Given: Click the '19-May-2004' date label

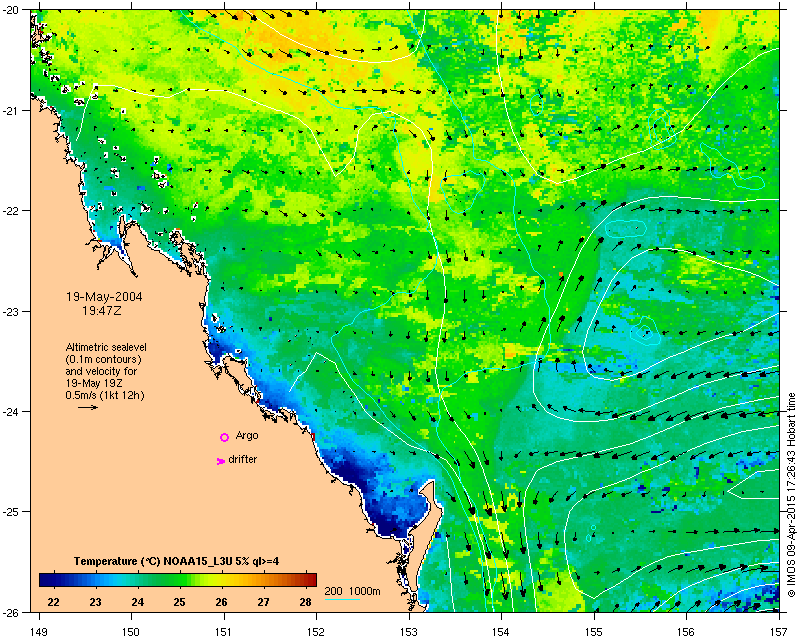Looking at the screenshot, I should pyautogui.click(x=104, y=297).
